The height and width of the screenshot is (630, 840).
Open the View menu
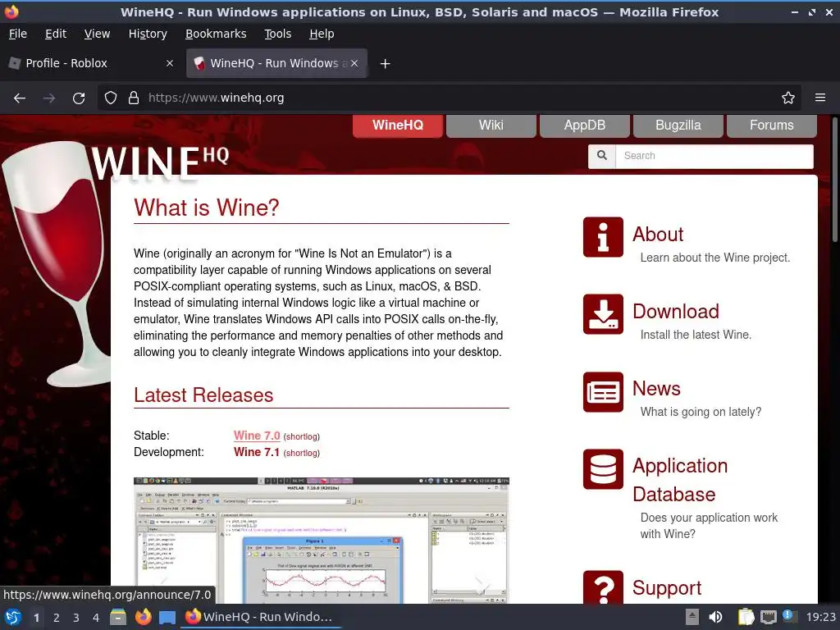97,34
